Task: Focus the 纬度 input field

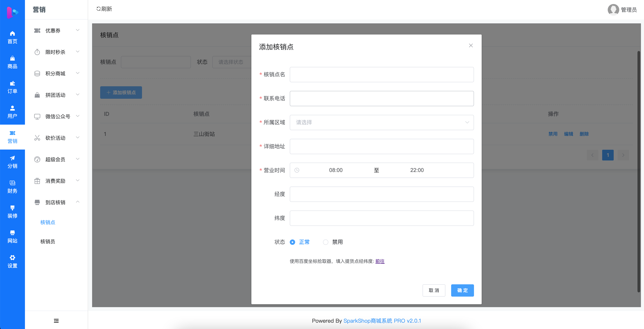Action: [x=382, y=218]
